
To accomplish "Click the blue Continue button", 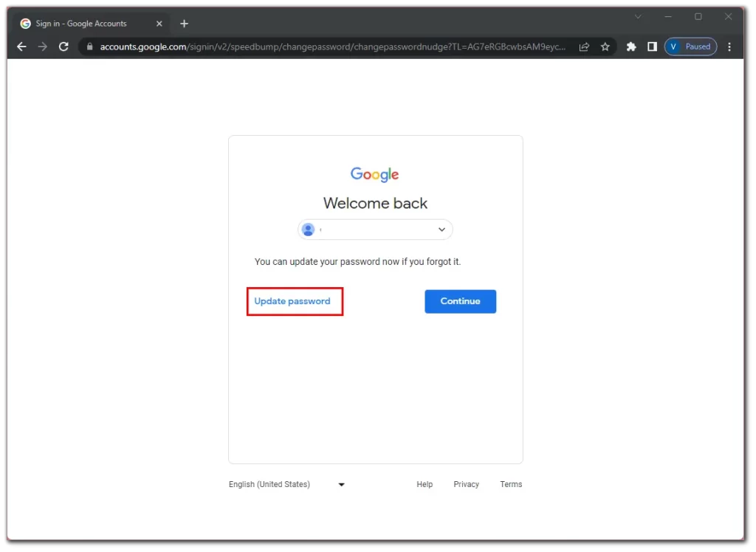I will [x=461, y=302].
